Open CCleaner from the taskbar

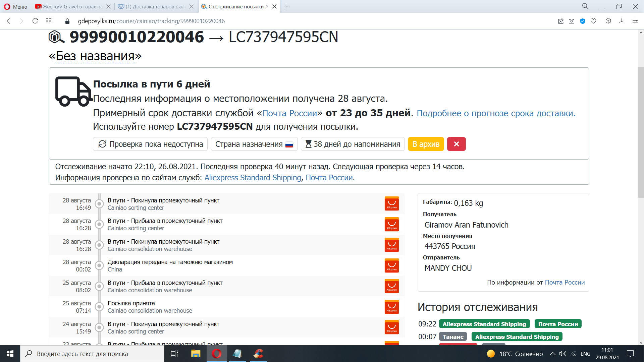tap(258, 354)
